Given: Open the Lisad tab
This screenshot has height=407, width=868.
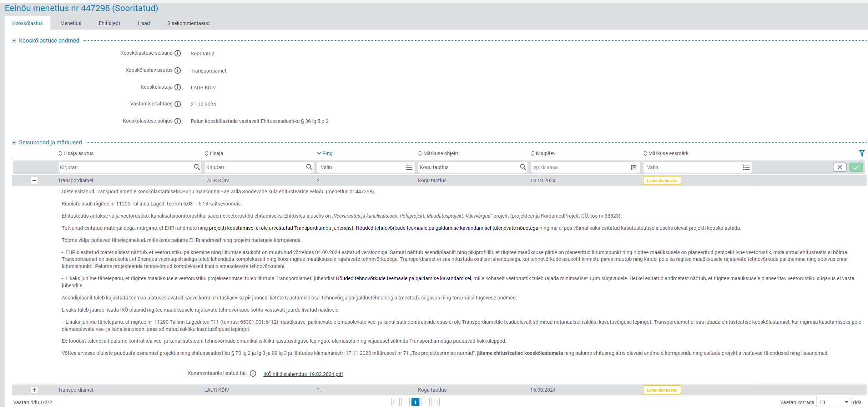Looking at the screenshot, I should 144,23.
